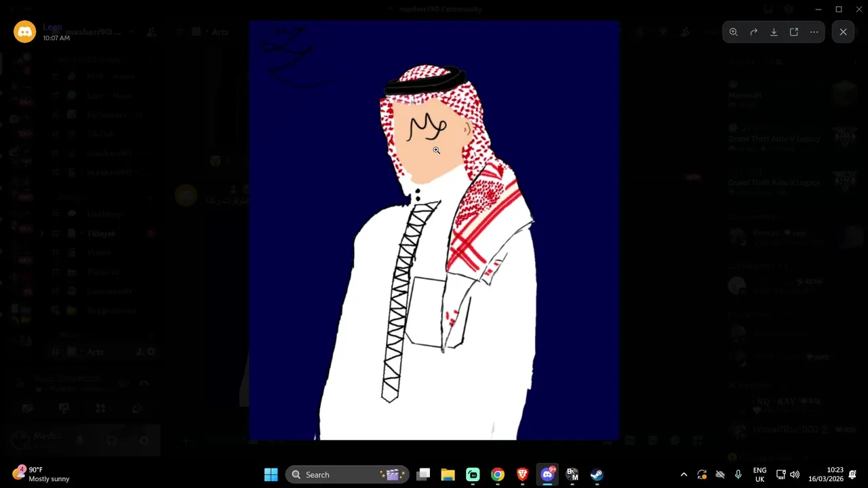Click the OneDrive crossed-out cloud tray icon
Viewport: 868px width, 488px height.
(720, 474)
